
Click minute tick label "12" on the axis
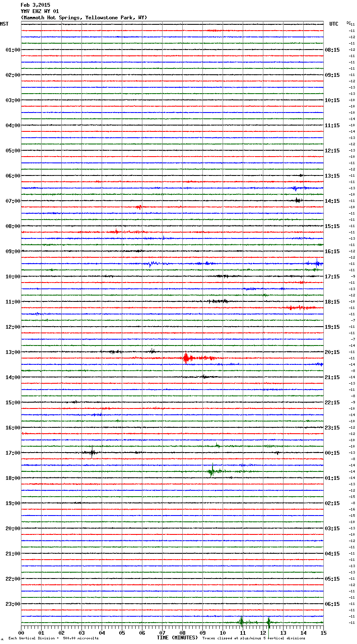(x=263, y=633)
